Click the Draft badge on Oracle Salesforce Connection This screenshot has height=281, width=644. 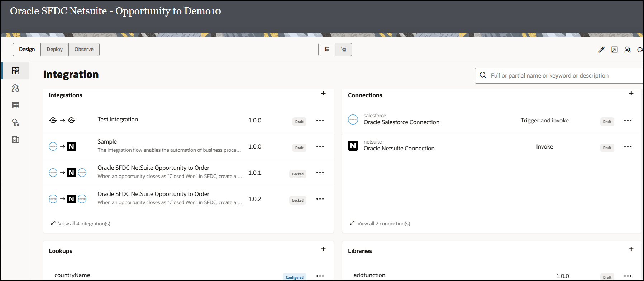pyautogui.click(x=607, y=122)
